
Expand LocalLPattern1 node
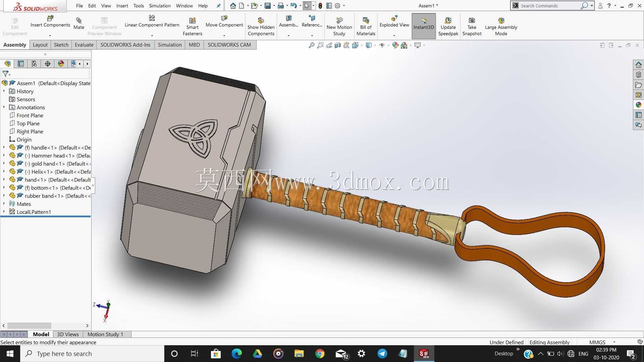(x=4, y=212)
